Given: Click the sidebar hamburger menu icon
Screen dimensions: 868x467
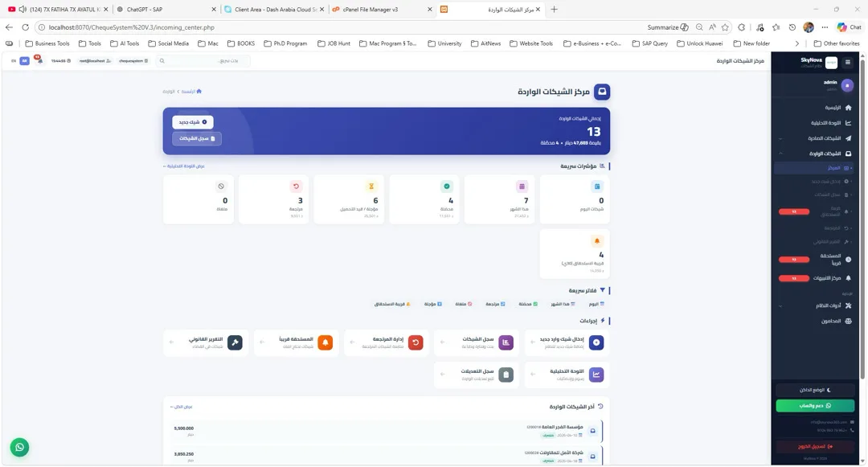Looking at the screenshot, I should point(848,63).
